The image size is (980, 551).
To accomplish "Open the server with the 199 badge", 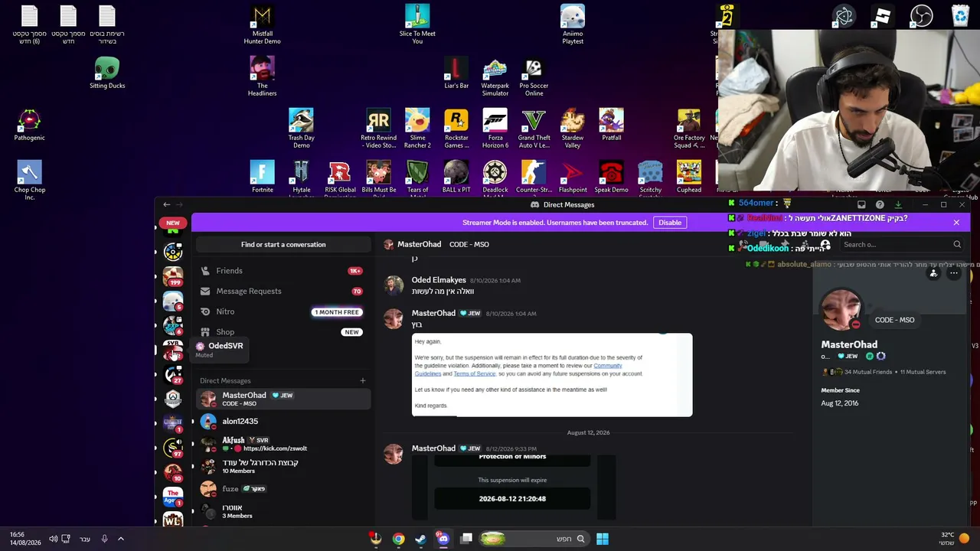I will (x=173, y=276).
